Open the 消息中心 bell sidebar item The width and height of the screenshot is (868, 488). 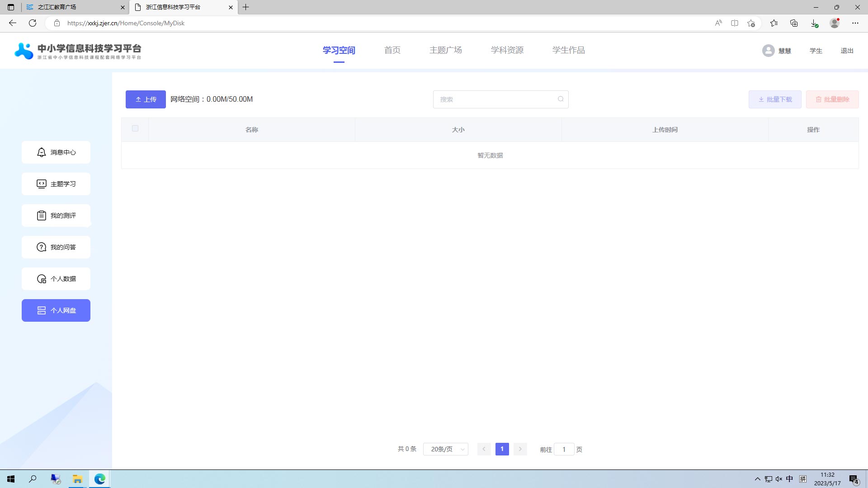[x=56, y=152]
